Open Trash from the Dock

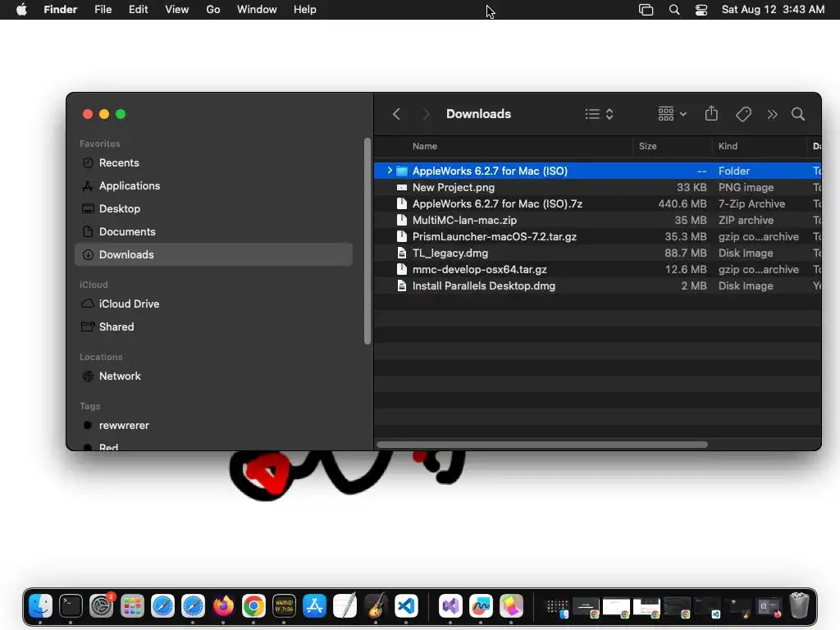(x=799, y=606)
